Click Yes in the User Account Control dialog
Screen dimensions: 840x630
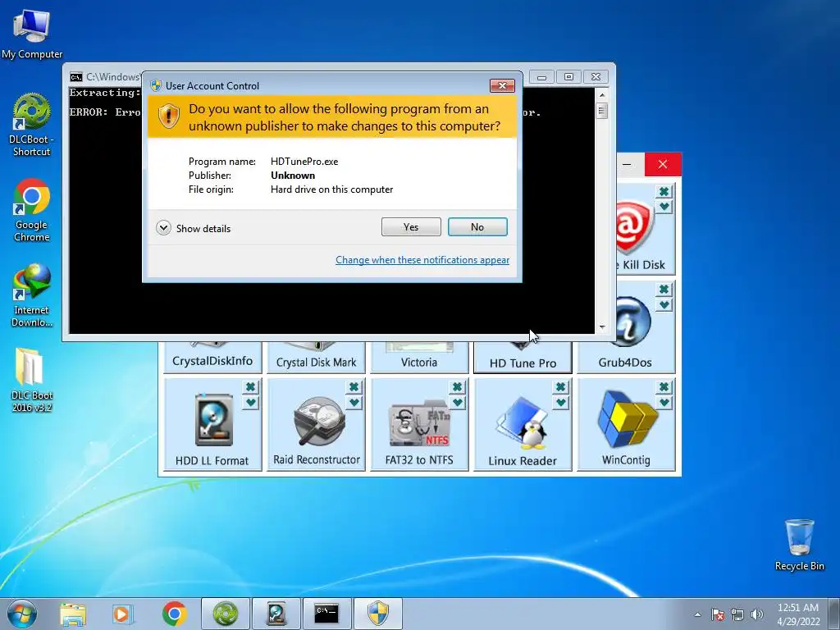click(411, 227)
